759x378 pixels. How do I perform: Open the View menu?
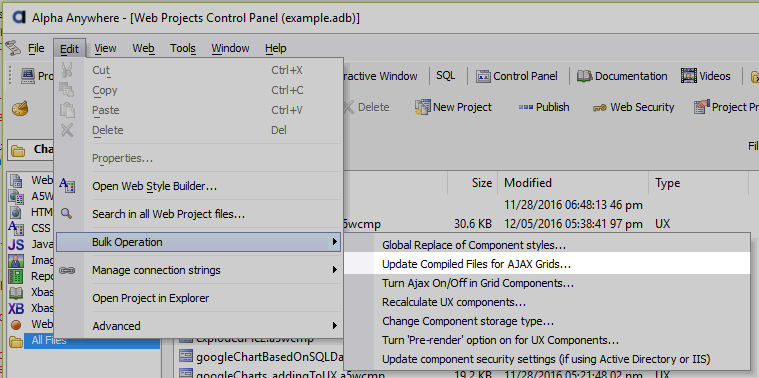point(105,48)
